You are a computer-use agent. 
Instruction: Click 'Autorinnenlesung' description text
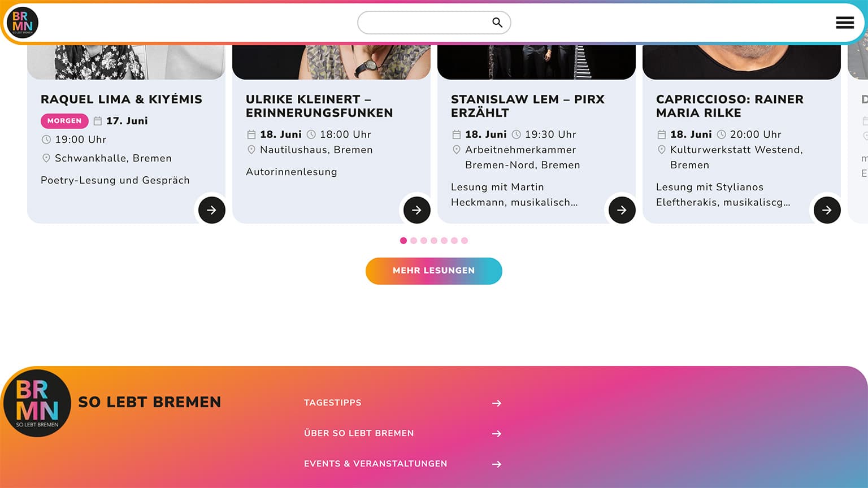[x=292, y=172]
